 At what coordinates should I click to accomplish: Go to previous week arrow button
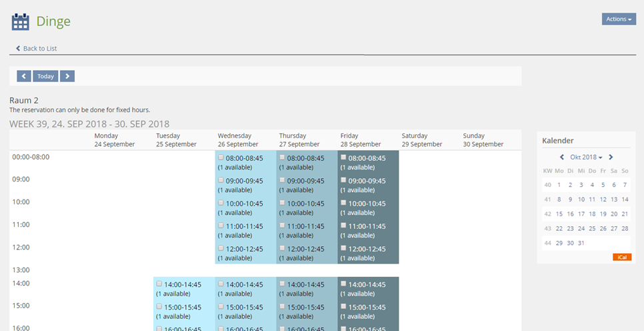point(24,76)
